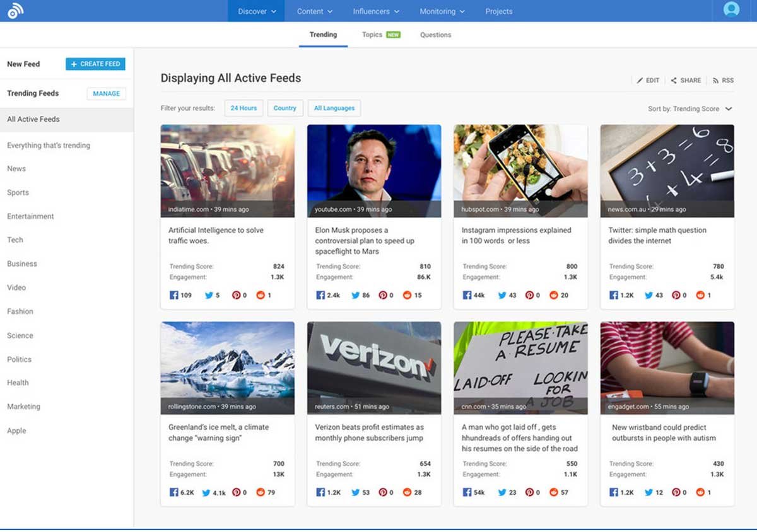Click Twitter icon on Elon Musk card
Viewport: 757px width, 532px height.
tap(356, 295)
